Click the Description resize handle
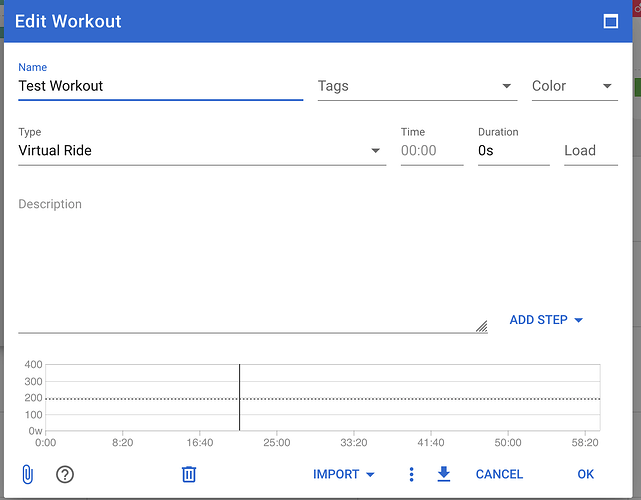The height and width of the screenshot is (500, 641). click(x=482, y=326)
